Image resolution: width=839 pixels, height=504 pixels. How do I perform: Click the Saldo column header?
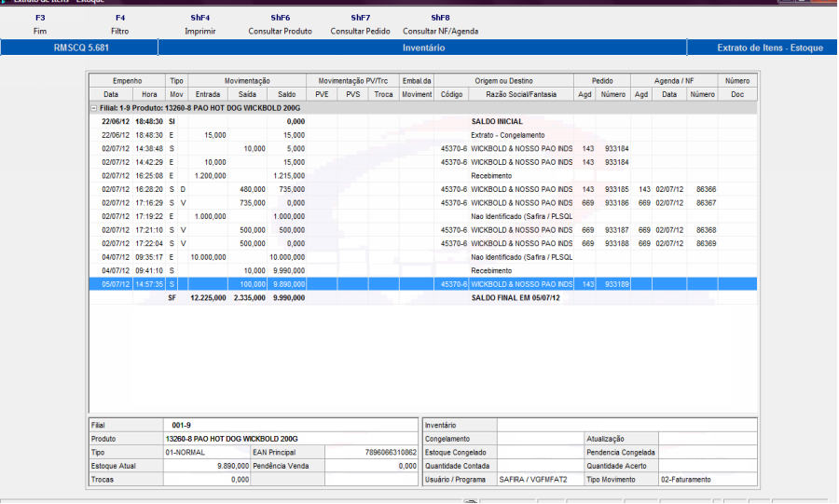[x=287, y=94]
